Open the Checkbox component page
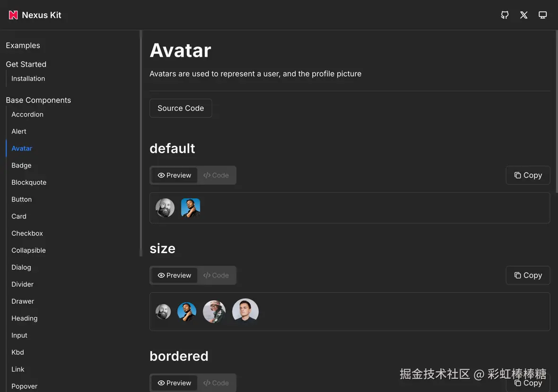This screenshot has width=558, height=392. tap(27, 233)
